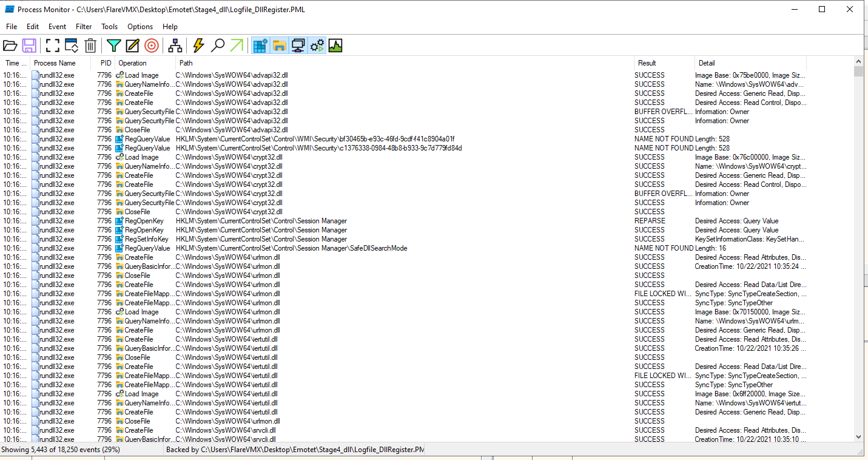868x460 pixels.
Task: Click the Load Image urlmon.dll path cell
Action: [x=228, y=312]
